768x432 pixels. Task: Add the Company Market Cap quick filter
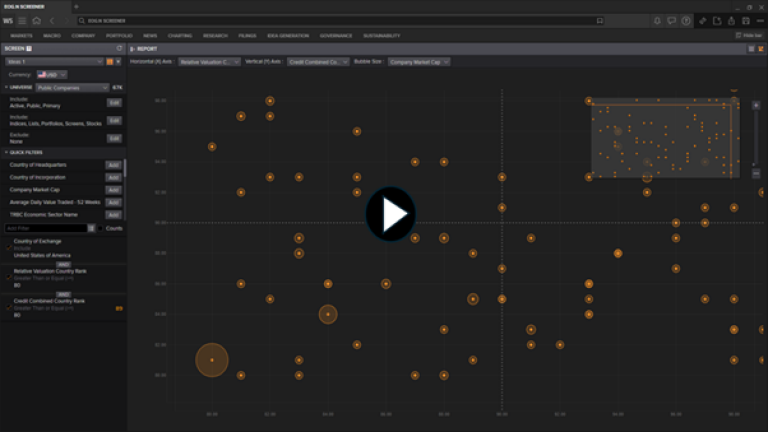pos(114,189)
